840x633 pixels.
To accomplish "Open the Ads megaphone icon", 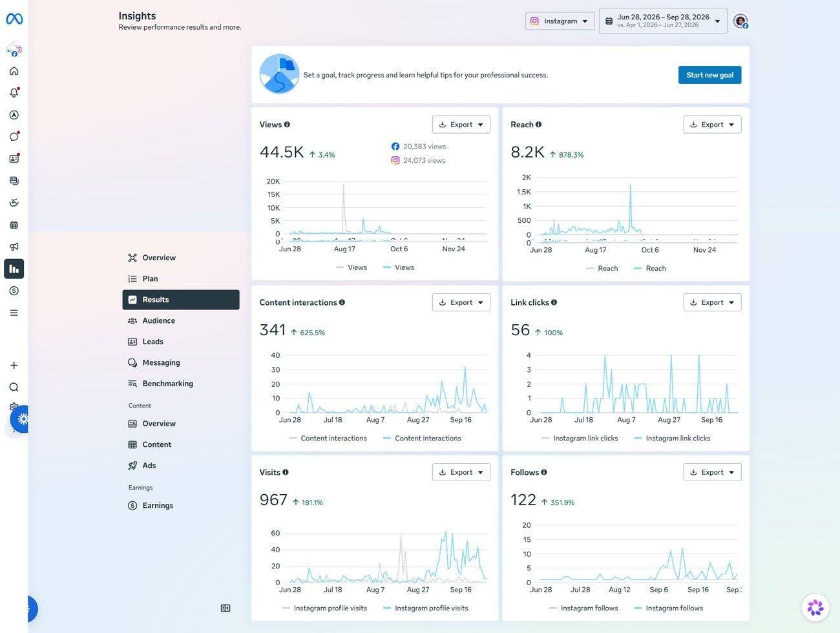I will [x=14, y=247].
